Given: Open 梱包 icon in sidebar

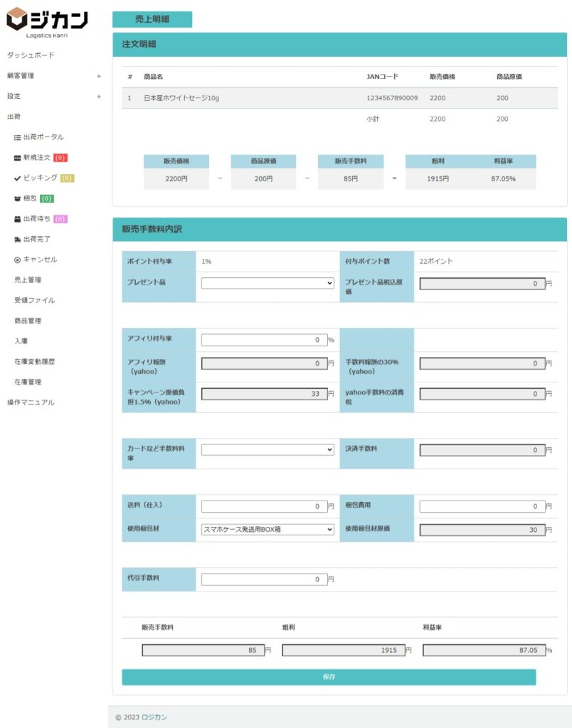Looking at the screenshot, I should point(17,198).
